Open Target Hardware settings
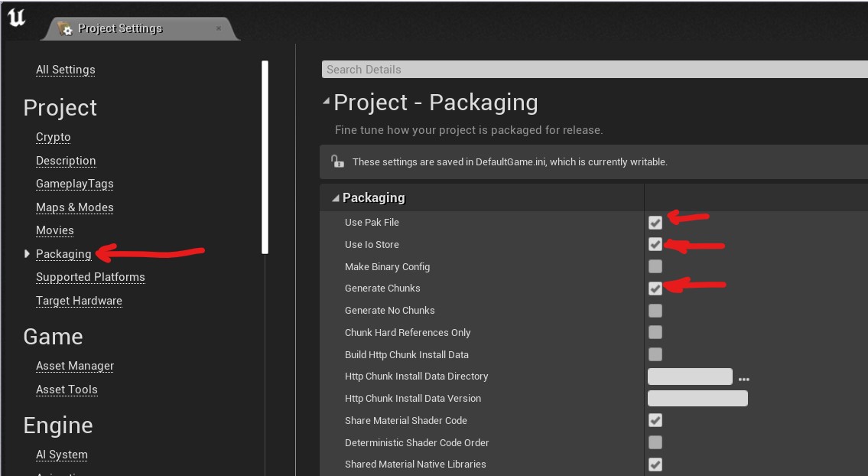Viewport: 868px width, 476px height. click(79, 300)
